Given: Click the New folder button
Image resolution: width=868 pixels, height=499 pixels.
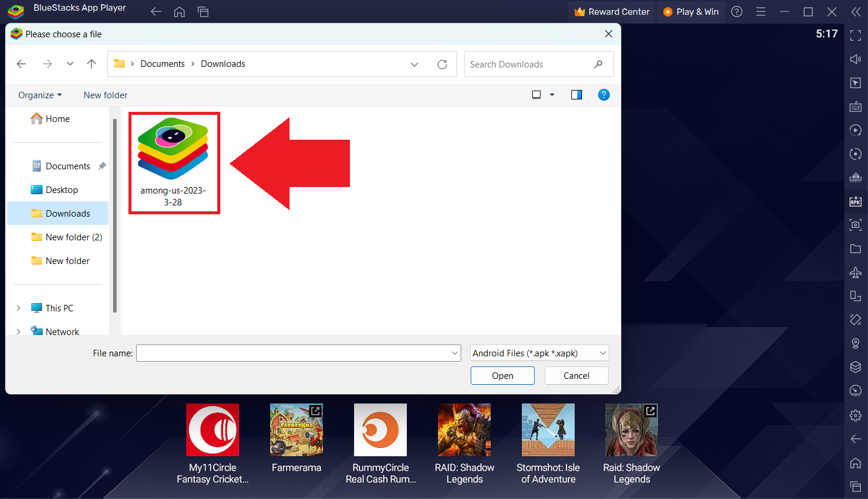Looking at the screenshot, I should pos(105,95).
